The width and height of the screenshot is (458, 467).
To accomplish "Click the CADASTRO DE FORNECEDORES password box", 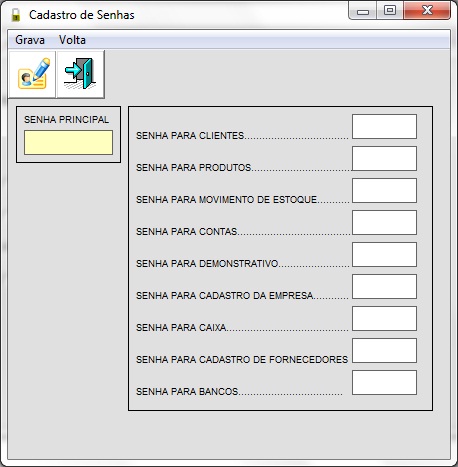I will point(384,350).
